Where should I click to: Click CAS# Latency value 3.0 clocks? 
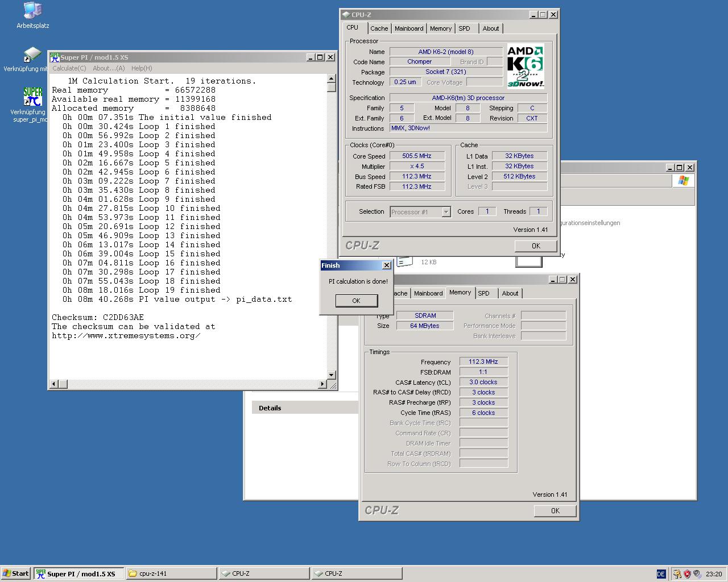click(483, 382)
